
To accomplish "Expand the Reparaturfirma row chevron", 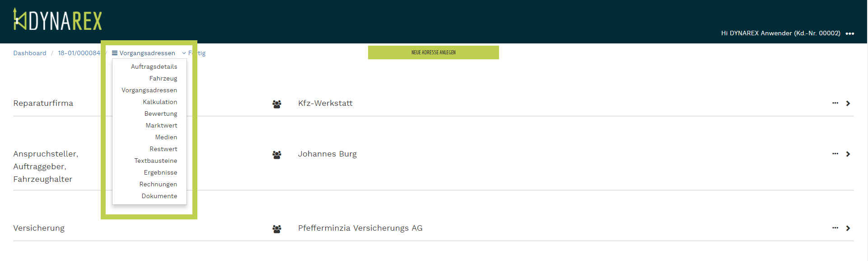I will click(x=848, y=104).
